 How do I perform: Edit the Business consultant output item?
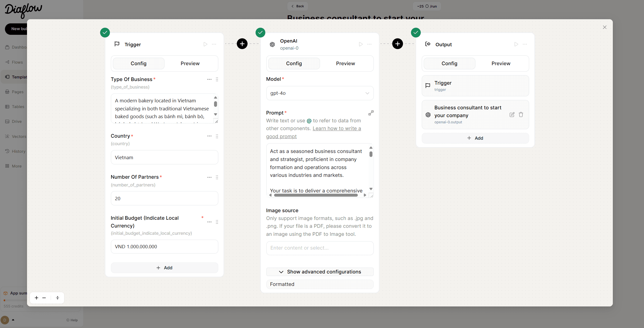pyautogui.click(x=512, y=115)
